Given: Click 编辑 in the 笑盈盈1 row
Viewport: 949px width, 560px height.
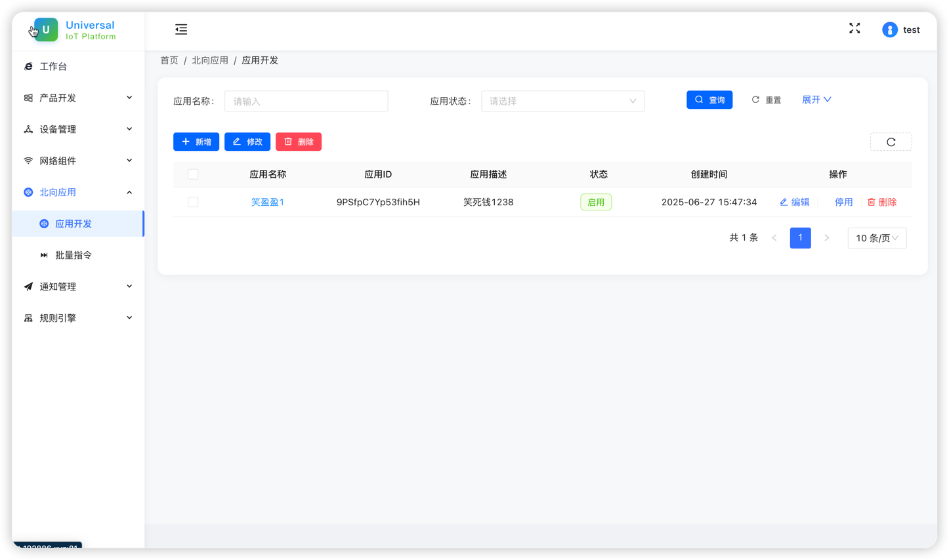Looking at the screenshot, I should pyautogui.click(x=794, y=202).
